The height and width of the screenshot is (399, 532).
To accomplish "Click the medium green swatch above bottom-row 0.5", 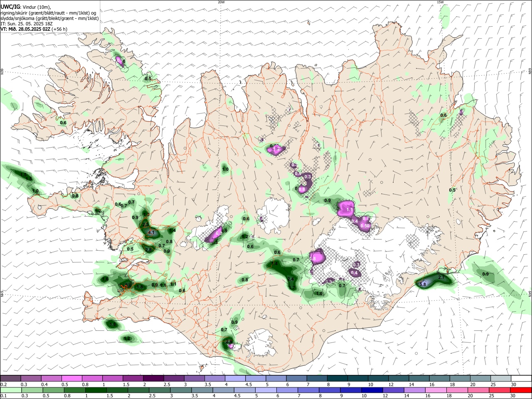I will [53, 390].
